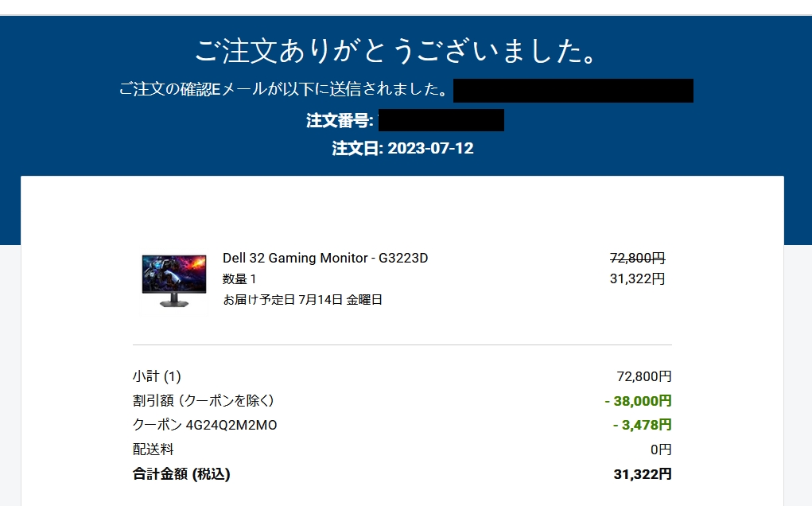Image resolution: width=812 pixels, height=506 pixels.
Task: Click the coupon code 4G24Q2M2MO
Action: 237,425
